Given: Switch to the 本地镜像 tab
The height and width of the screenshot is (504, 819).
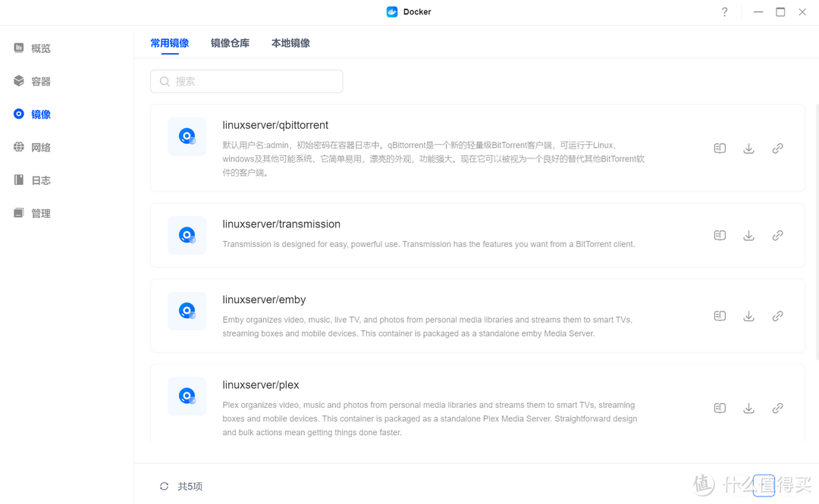Looking at the screenshot, I should 290,43.
